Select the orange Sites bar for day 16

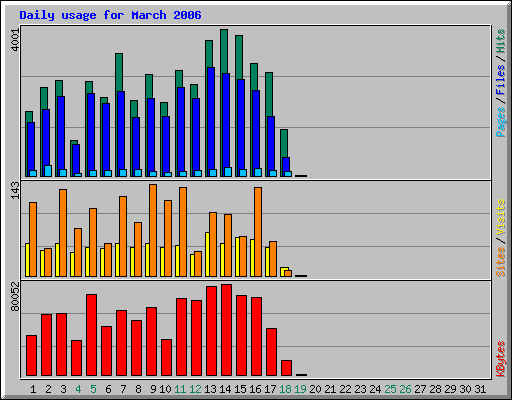click(x=258, y=232)
